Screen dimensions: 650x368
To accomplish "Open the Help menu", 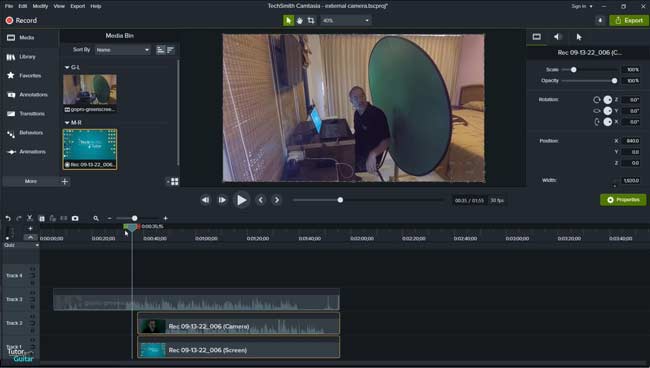I will click(96, 6).
